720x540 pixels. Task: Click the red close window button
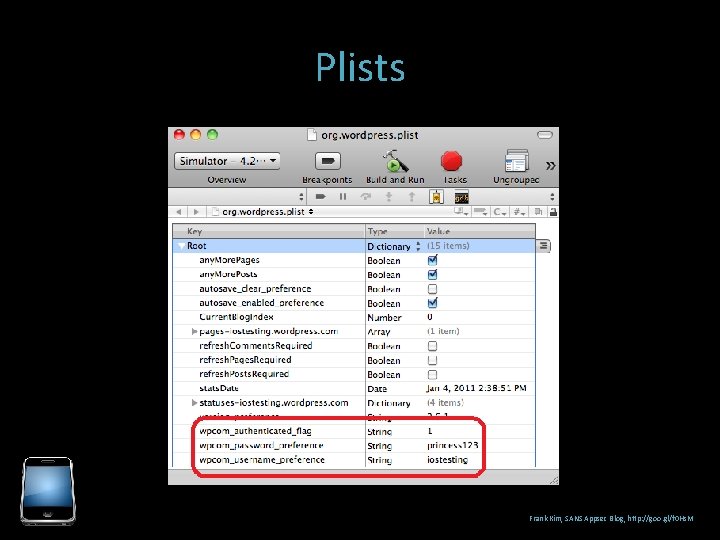179,135
